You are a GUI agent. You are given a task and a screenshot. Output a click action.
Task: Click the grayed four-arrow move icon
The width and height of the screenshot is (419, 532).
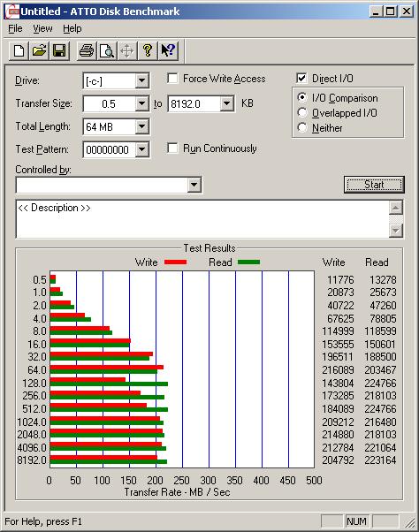coord(127,51)
